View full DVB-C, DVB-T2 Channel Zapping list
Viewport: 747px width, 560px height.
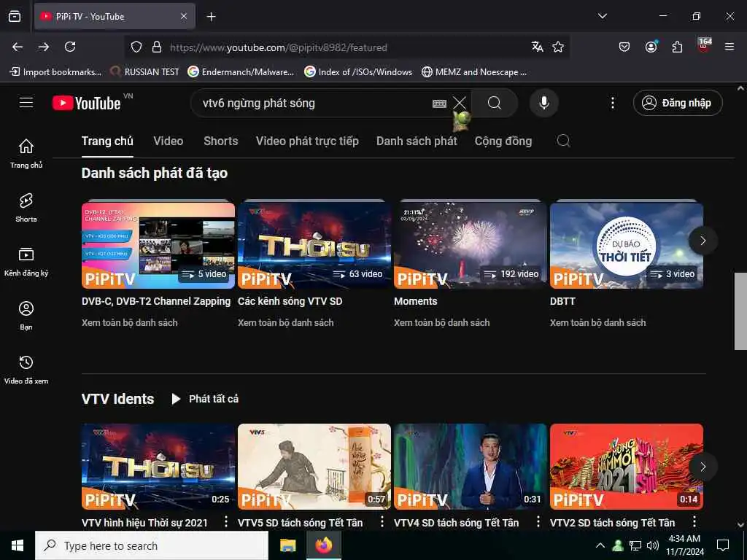pos(130,322)
